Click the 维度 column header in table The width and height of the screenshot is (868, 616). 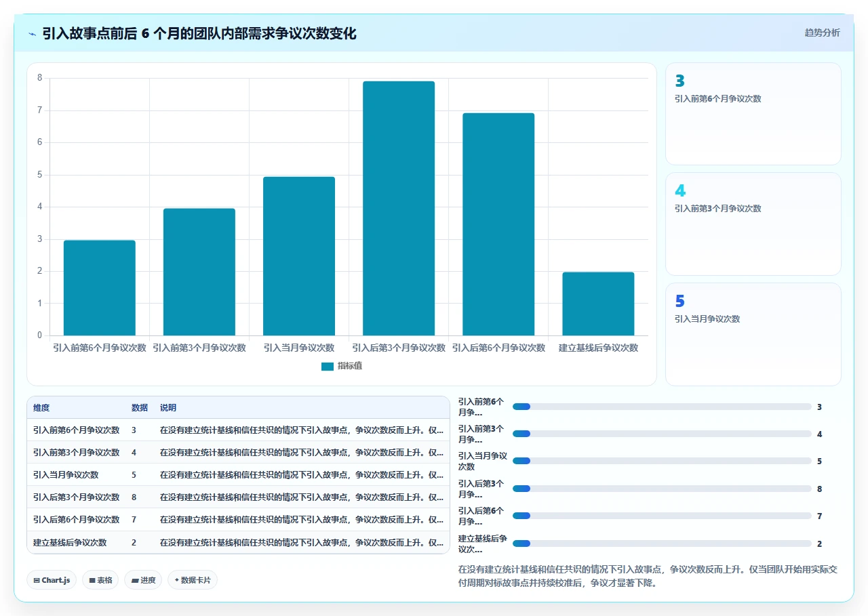click(41, 408)
